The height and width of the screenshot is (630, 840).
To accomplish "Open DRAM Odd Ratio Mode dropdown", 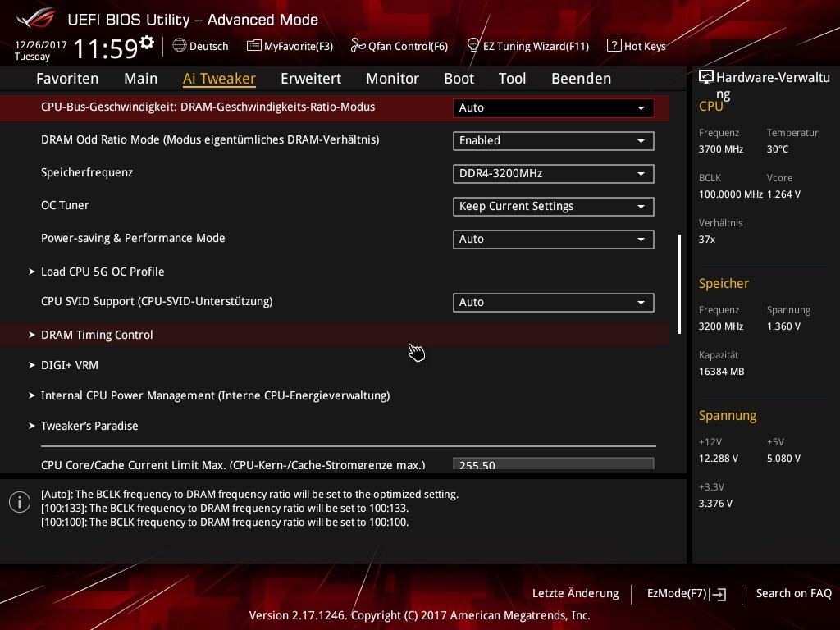I will click(553, 140).
